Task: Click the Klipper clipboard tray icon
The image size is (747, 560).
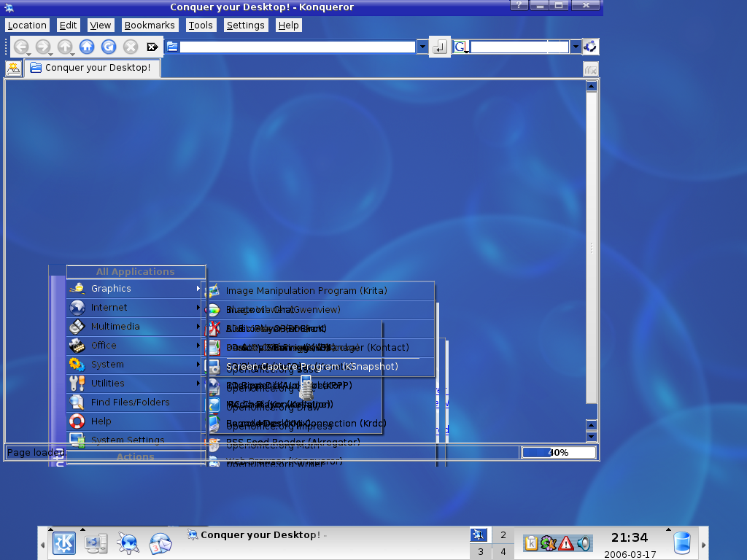Action: pyautogui.click(x=531, y=542)
